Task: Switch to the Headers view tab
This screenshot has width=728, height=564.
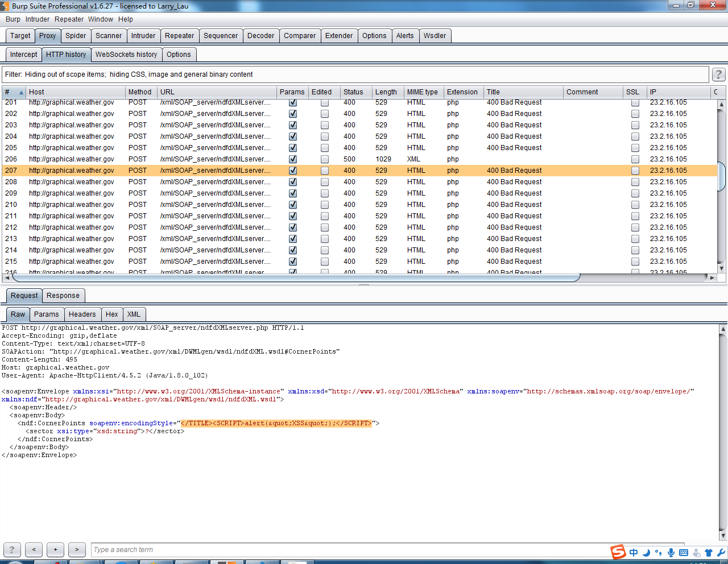Action: pyautogui.click(x=82, y=314)
